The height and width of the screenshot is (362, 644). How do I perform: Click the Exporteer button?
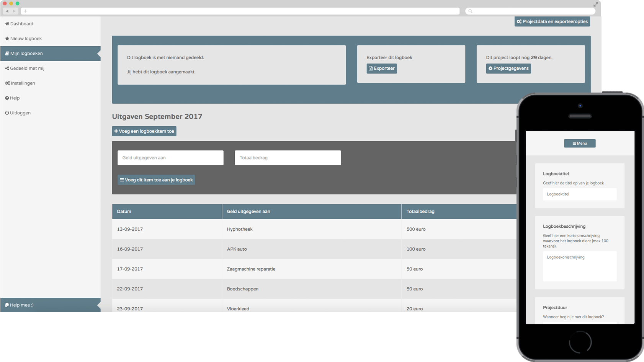(382, 68)
